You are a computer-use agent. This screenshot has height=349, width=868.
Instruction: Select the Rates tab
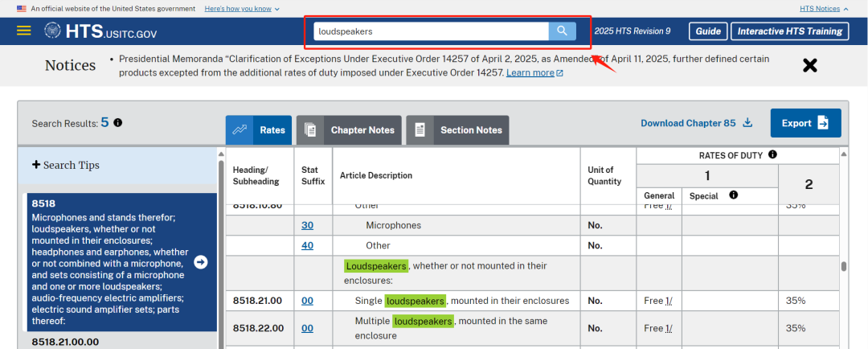click(259, 130)
